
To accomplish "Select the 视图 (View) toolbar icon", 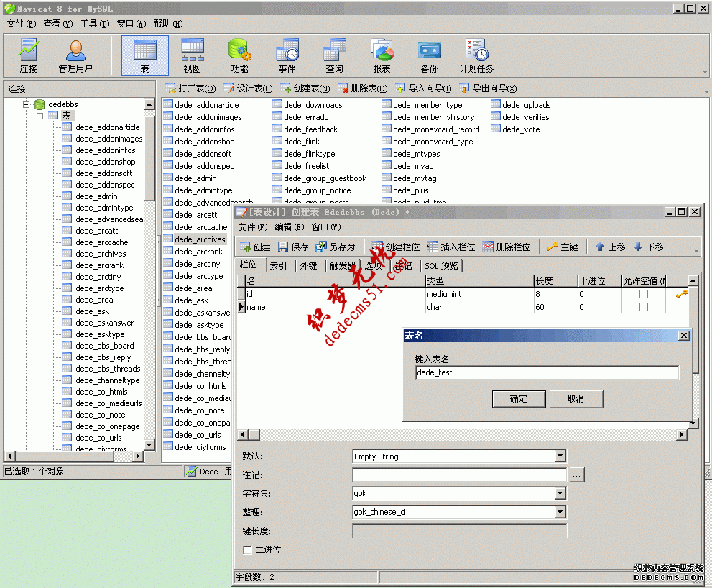I will (x=193, y=56).
